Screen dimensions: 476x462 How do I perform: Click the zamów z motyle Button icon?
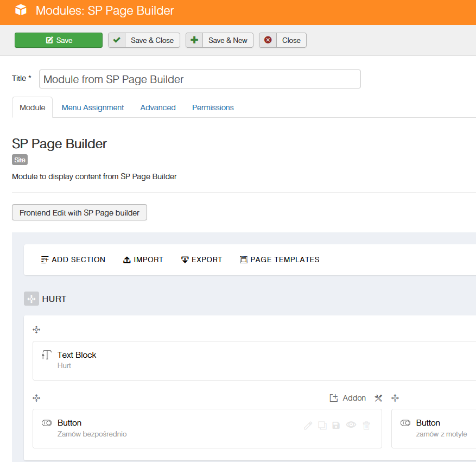click(405, 423)
